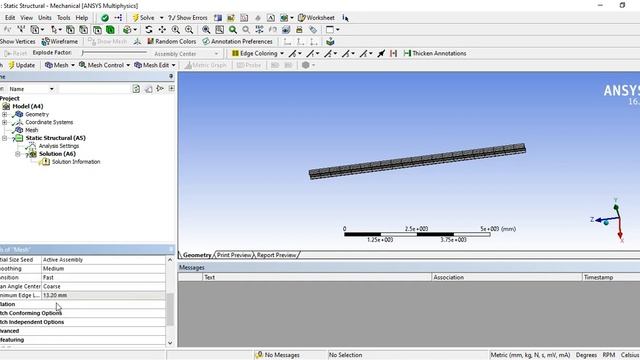The width and height of the screenshot is (640, 360).
Task: Toggle Show Vertices
Action: click(18, 42)
